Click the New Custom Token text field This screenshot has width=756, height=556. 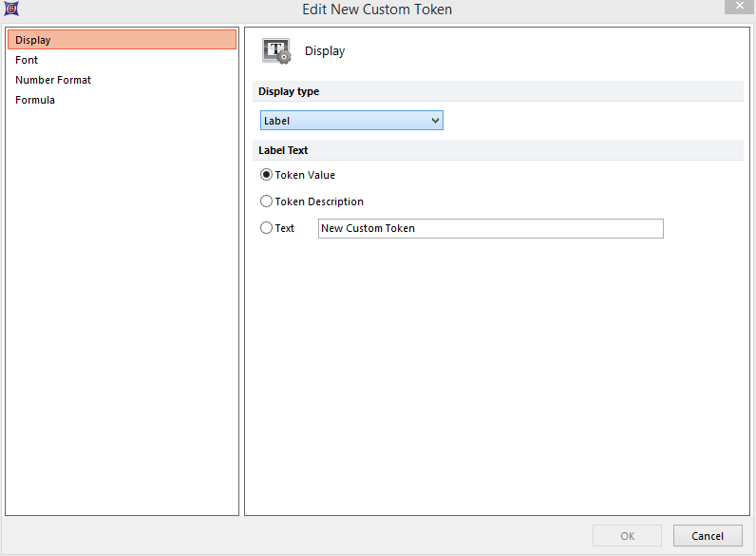(490, 228)
